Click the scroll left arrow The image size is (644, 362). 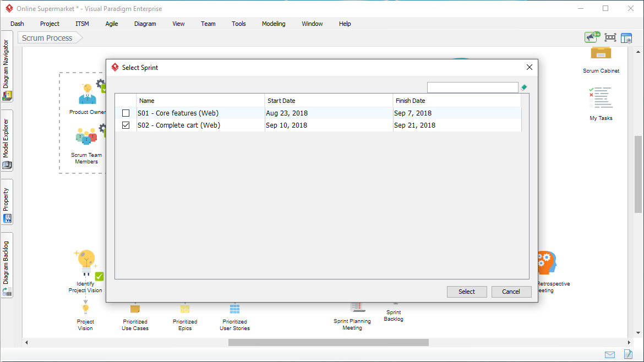(27, 342)
